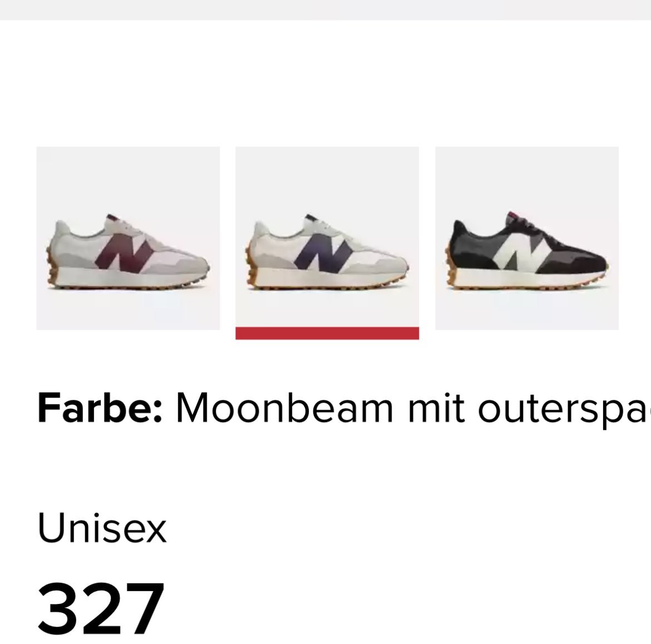Screen dimensions: 651x644
Task: Select the burgundy N colorway thumbnail
Action: pyautogui.click(x=128, y=238)
